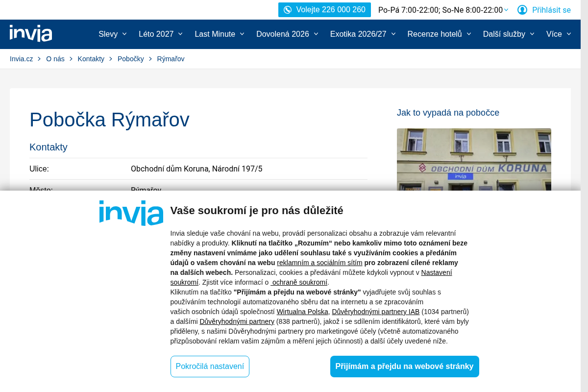The height and width of the screenshot is (392, 588).
Task: Click the Vaše soukromí je pro nás důležité heading
Action: [257, 211]
